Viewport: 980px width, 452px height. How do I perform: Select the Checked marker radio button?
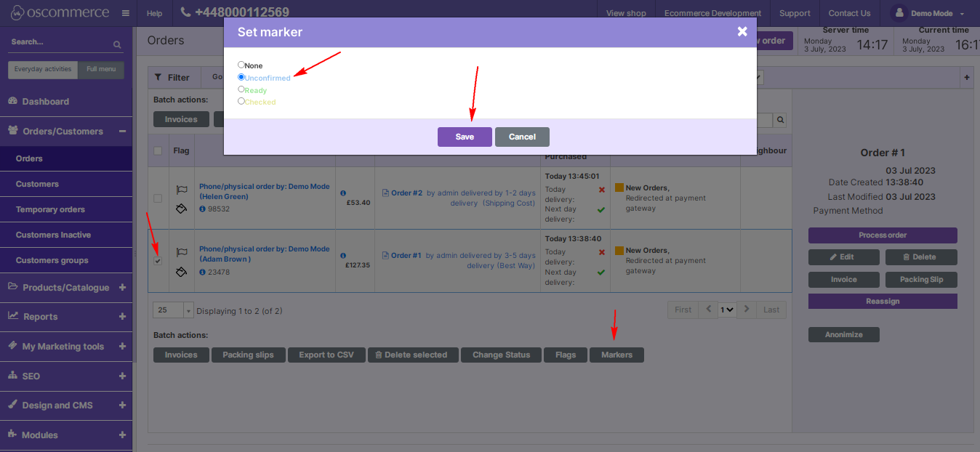(241, 101)
